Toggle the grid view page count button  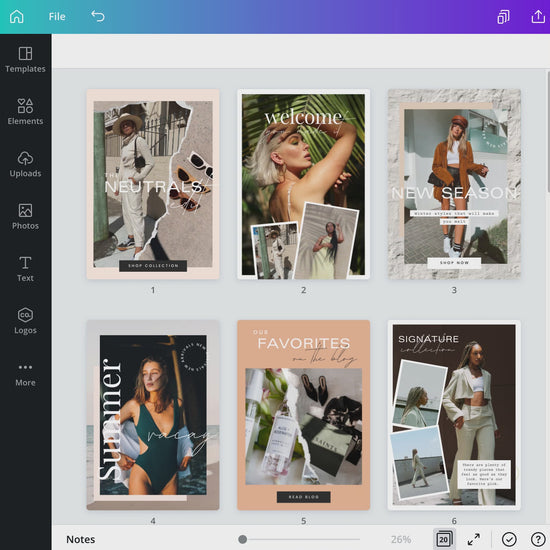click(444, 539)
